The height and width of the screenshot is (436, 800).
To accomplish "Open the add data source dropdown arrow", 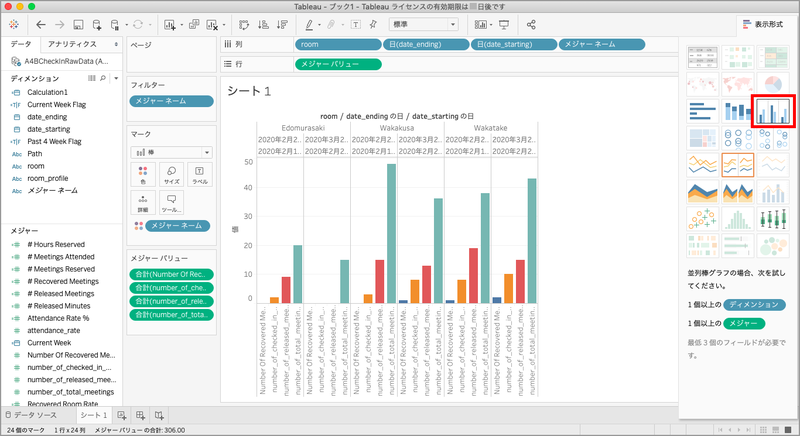I will click(127, 24).
